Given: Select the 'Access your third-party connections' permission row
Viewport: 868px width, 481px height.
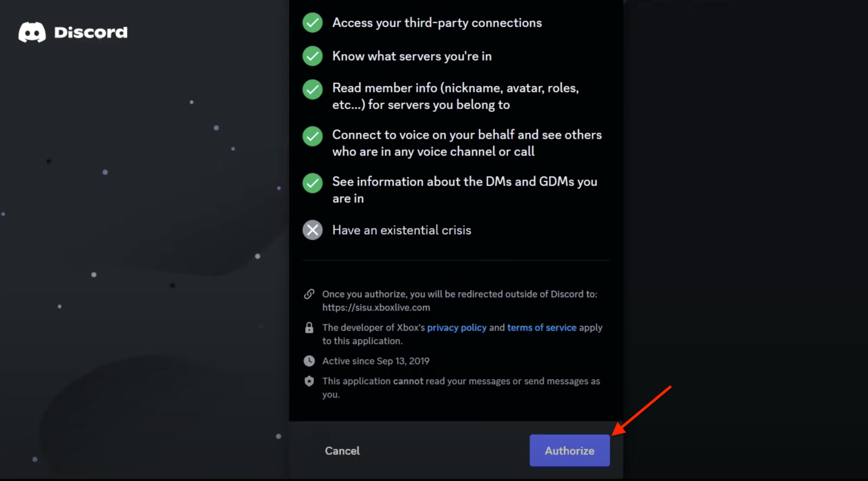Looking at the screenshot, I should point(436,22).
